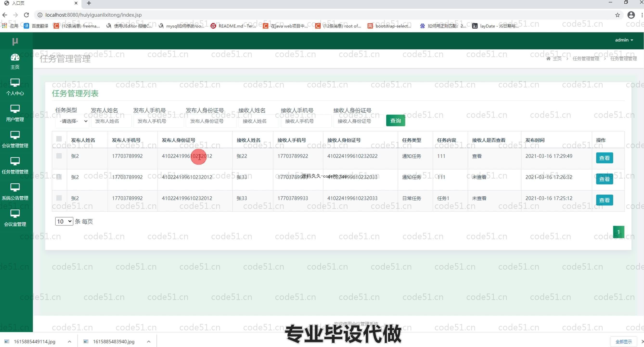
Task: Expand the admin user menu
Action: click(624, 40)
